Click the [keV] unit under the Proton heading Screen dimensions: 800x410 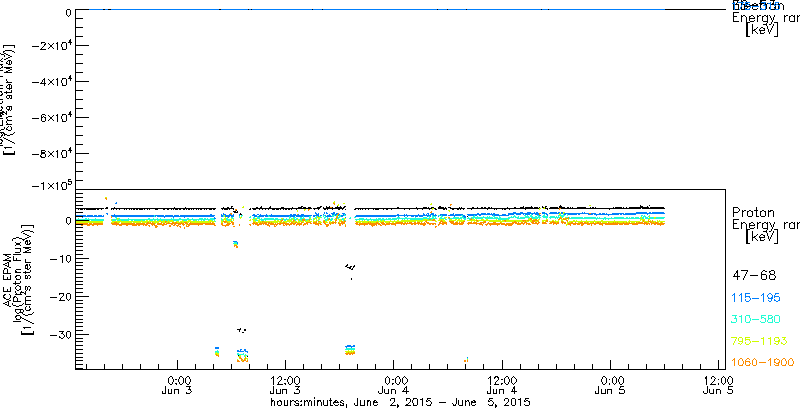tap(762, 237)
